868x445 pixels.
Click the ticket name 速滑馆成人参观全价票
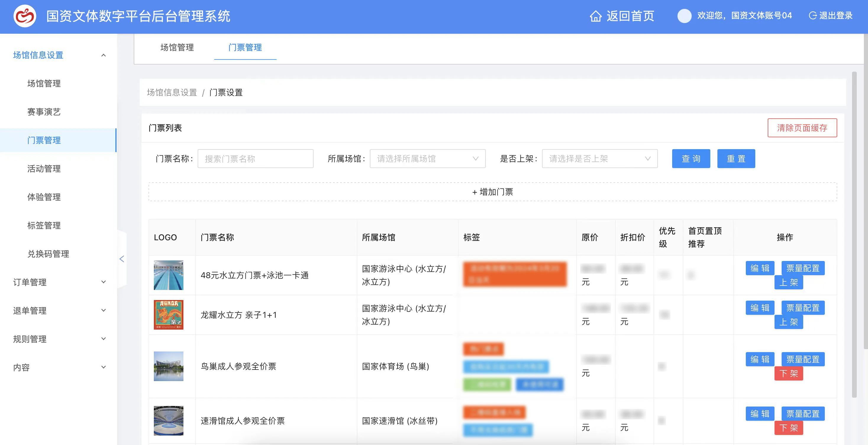(243, 421)
